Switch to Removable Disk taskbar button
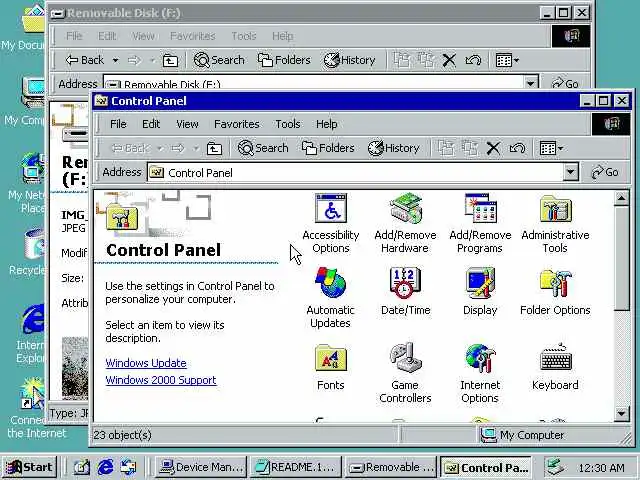Image resolution: width=640 pixels, height=480 pixels. pyautogui.click(x=391, y=467)
